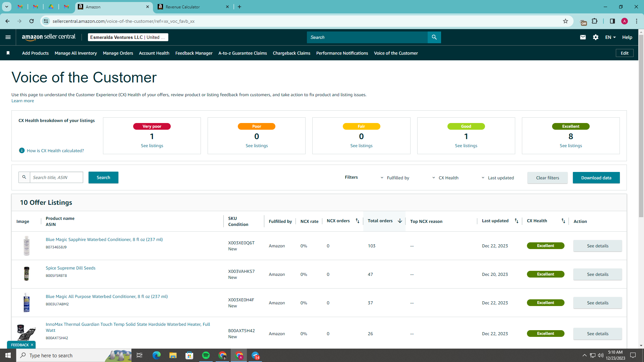Screen dimensions: 644x362
Task: Open A-to-z Guarantee Claims
Action: [x=243, y=53]
